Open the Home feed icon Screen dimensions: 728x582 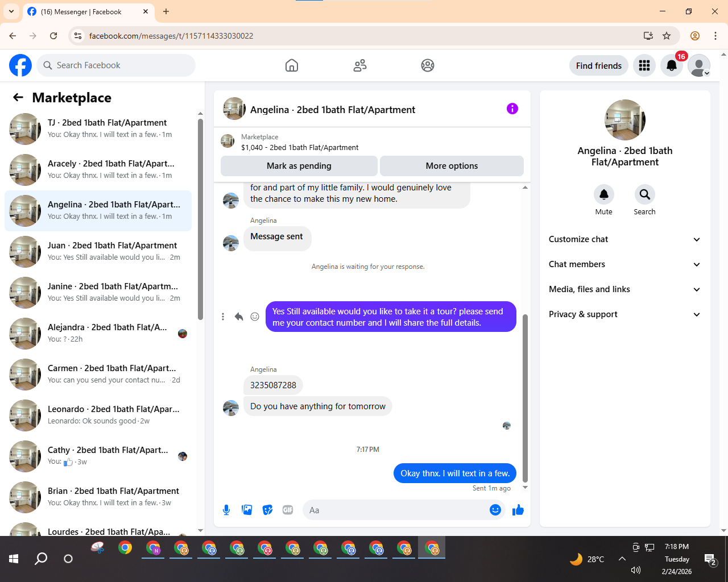(x=292, y=65)
